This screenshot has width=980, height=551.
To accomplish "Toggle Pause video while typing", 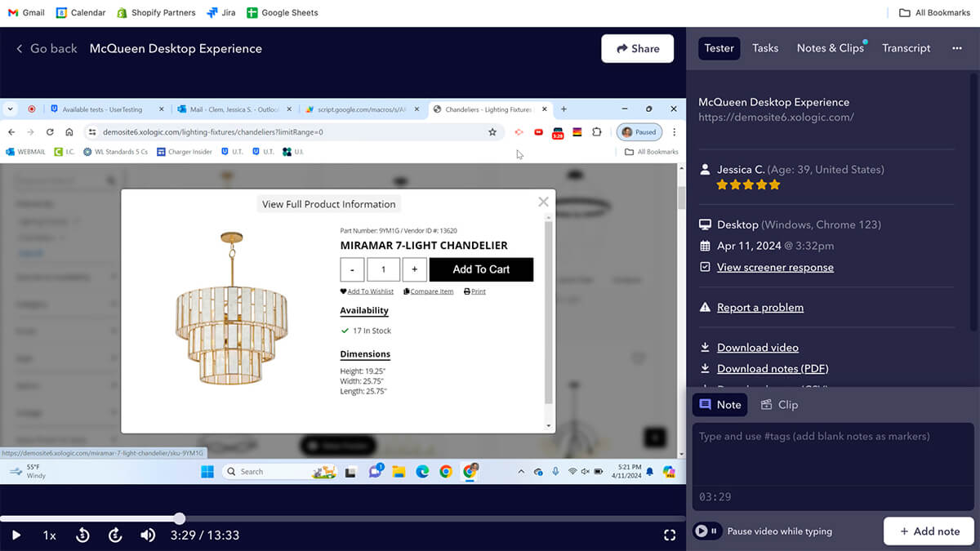I will pyautogui.click(x=707, y=531).
